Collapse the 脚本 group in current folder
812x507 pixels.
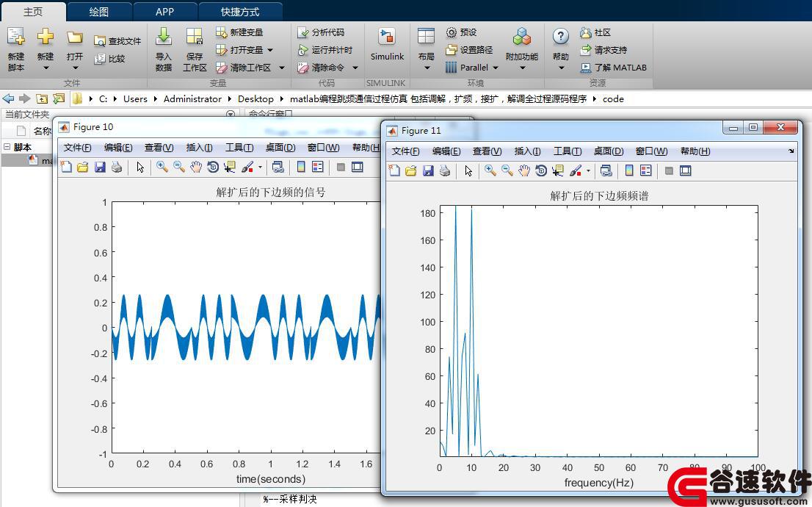(7, 147)
